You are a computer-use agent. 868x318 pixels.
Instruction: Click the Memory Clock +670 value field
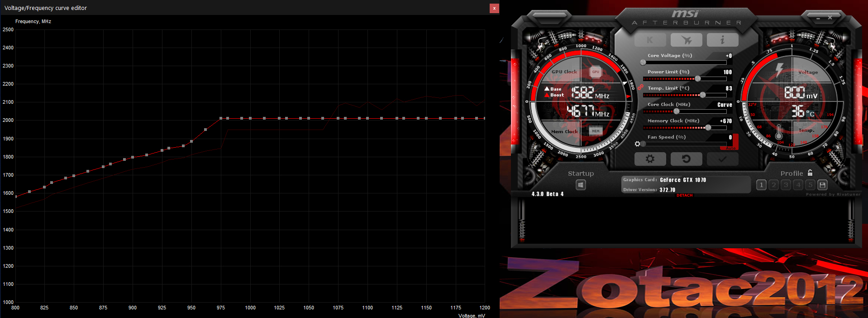click(x=725, y=121)
